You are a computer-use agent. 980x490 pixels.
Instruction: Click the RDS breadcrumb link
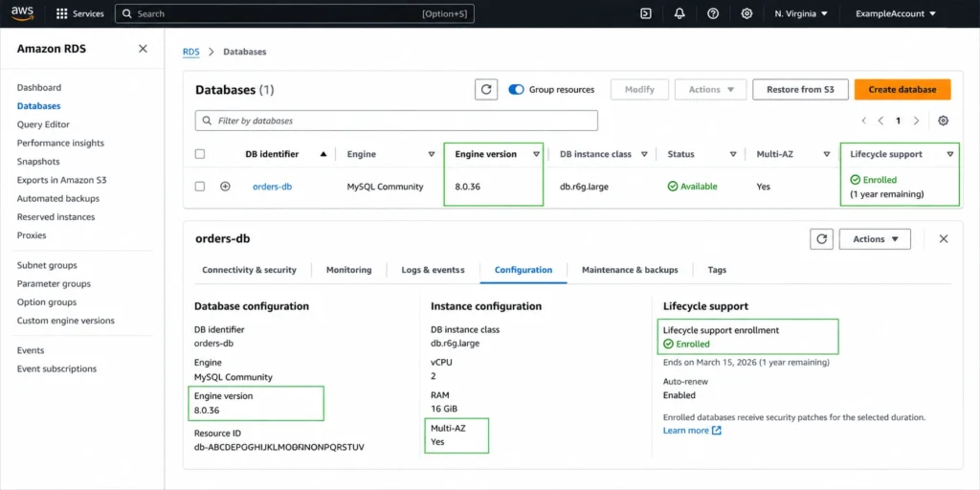tap(190, 52)
